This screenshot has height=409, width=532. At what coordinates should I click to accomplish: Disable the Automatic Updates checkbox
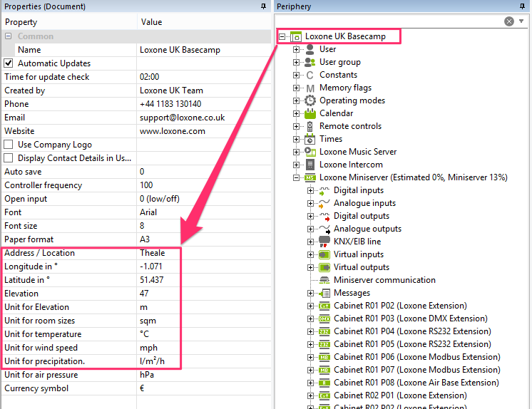pos(9,63)
